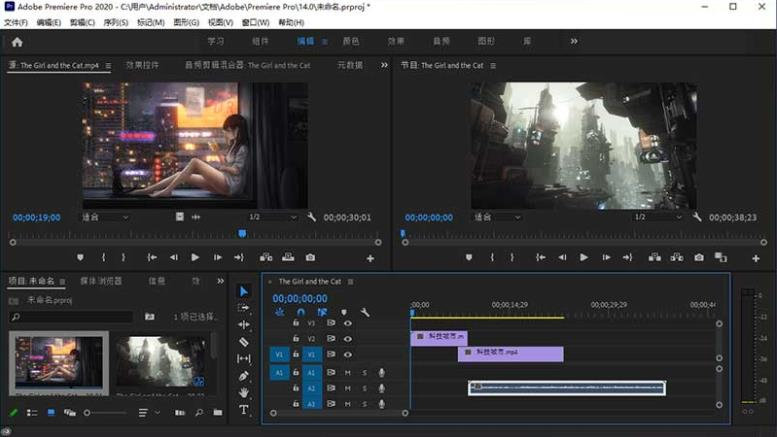Open The Girl and the Cat timeline panel menu
Viewport: 777px width, 437px height.
[351, 281]
